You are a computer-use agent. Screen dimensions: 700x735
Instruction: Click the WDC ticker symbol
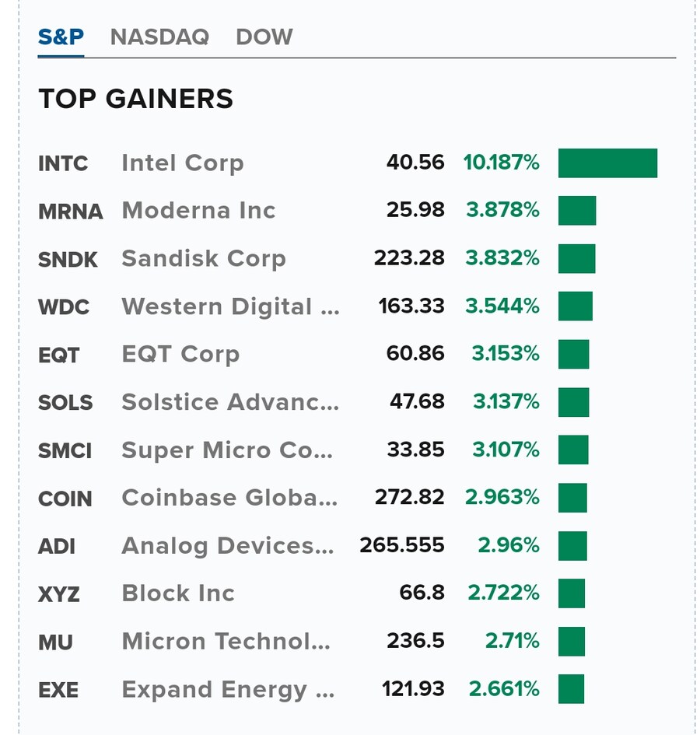pos(64,307)
